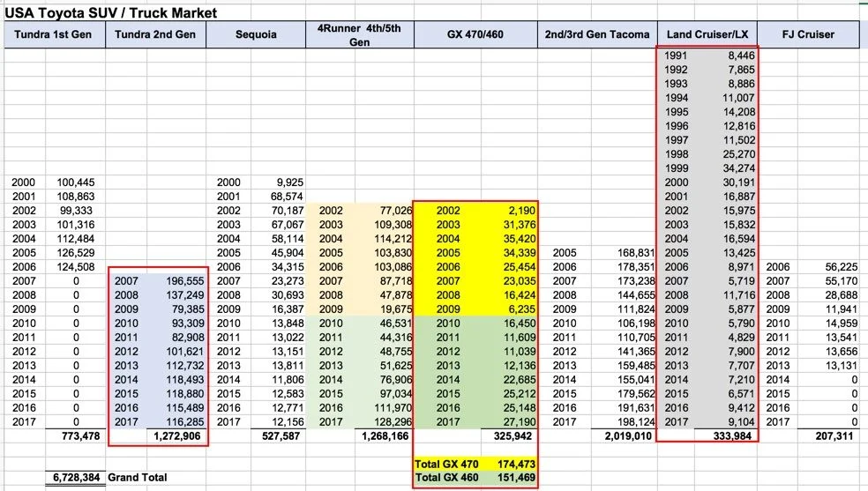Click Tacoma 2005 value 168,831
The height and width of the screenshot is (491, 868).
click(x=636, y=253)
